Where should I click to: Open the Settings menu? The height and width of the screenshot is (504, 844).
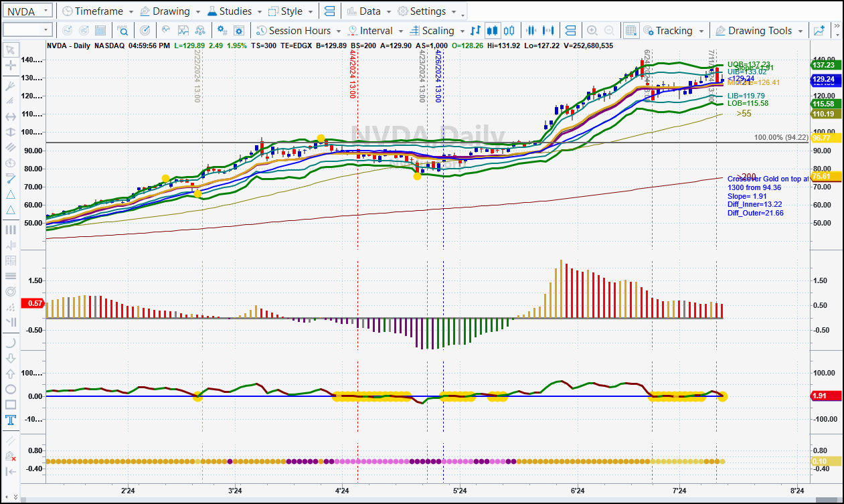pyautogui.click(x=427, y=11)
